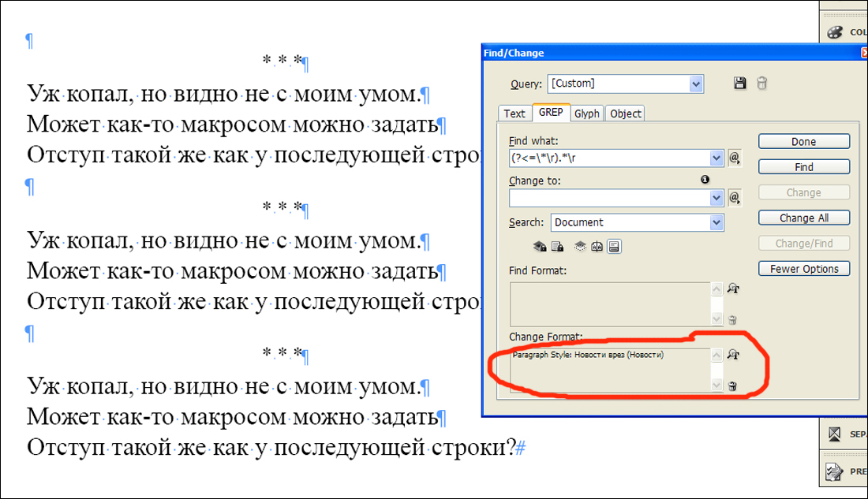Clear the Change Format attributes with trash icon

[x=732, y=386]
